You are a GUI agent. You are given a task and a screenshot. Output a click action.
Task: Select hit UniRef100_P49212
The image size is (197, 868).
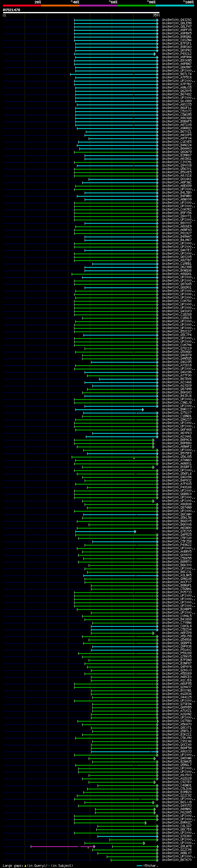click(x=176, y=54)
